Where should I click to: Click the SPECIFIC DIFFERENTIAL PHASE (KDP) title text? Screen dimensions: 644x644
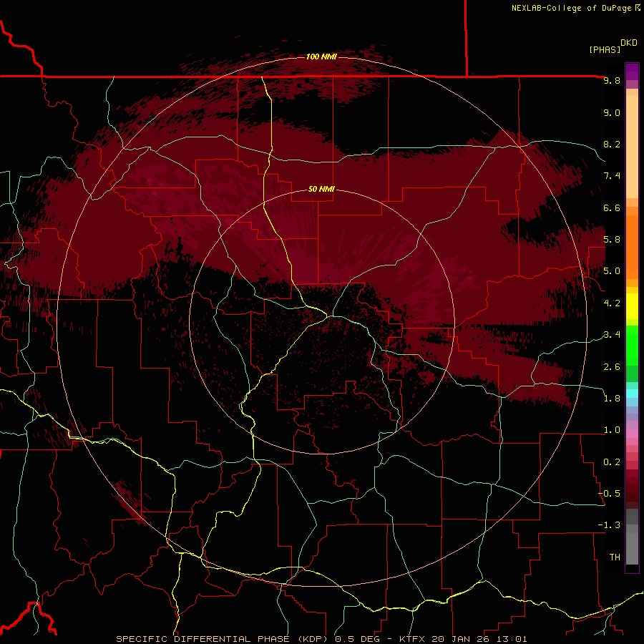(x=223, y=639)
